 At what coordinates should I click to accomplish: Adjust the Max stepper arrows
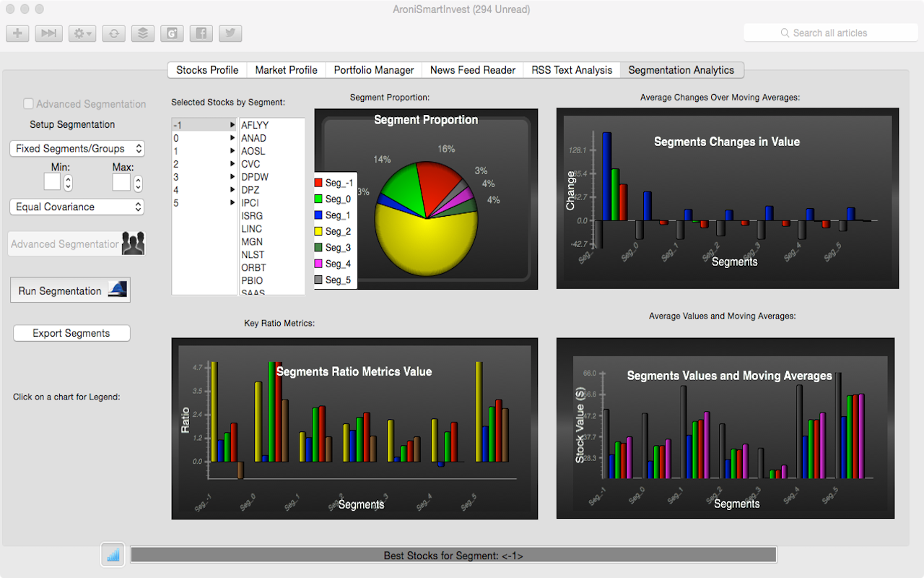pyautogui.click(x=138, y=183)
